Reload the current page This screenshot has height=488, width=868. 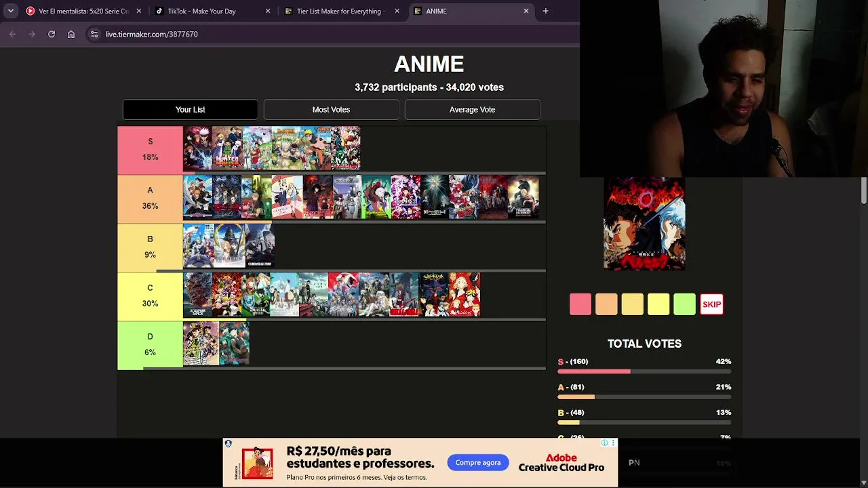click(x=52, y=34)
